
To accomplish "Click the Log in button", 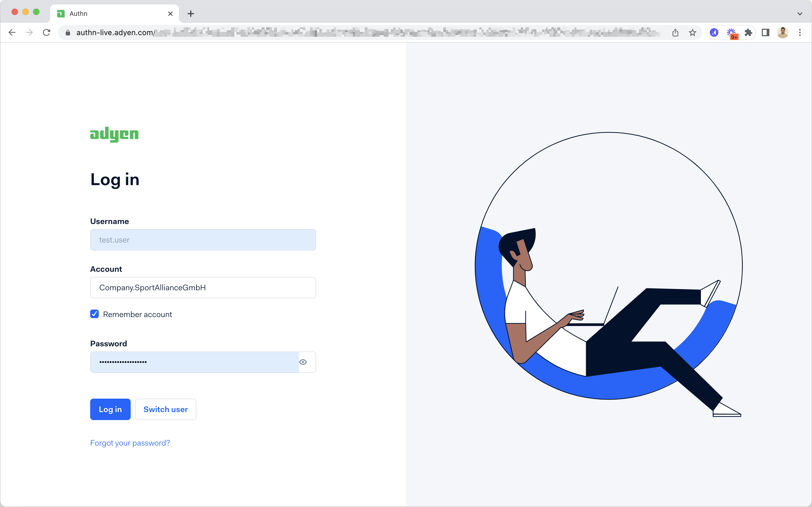I will [110, 409].
